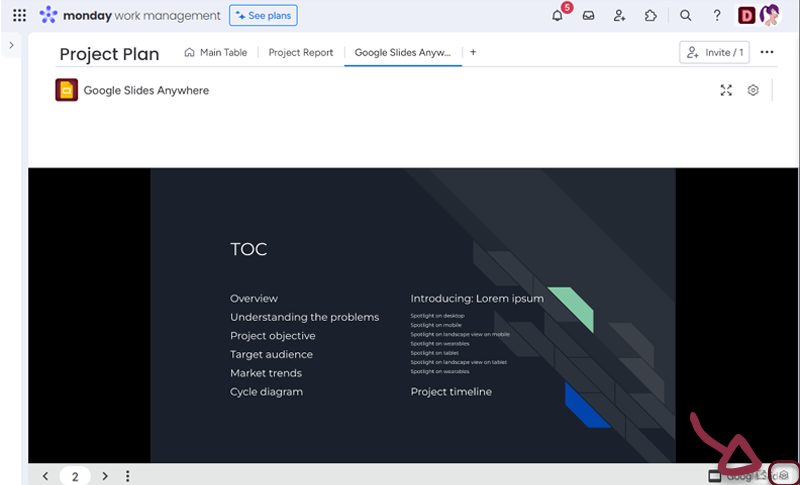Open slide options menu beside page arrows

[x=128, y=476]
